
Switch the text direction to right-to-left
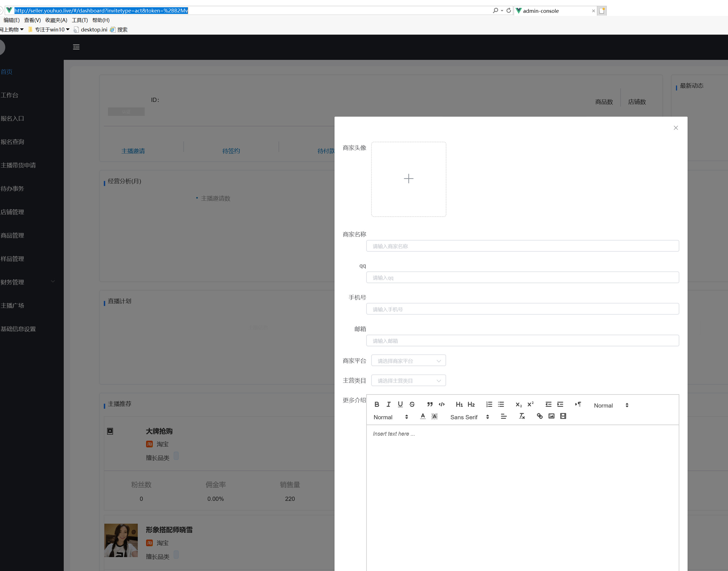578,405
